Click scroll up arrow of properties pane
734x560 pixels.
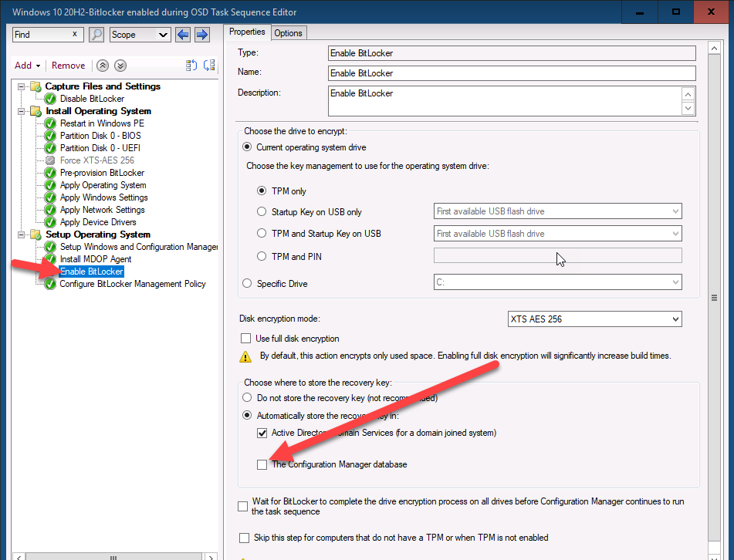pos(714,48)
